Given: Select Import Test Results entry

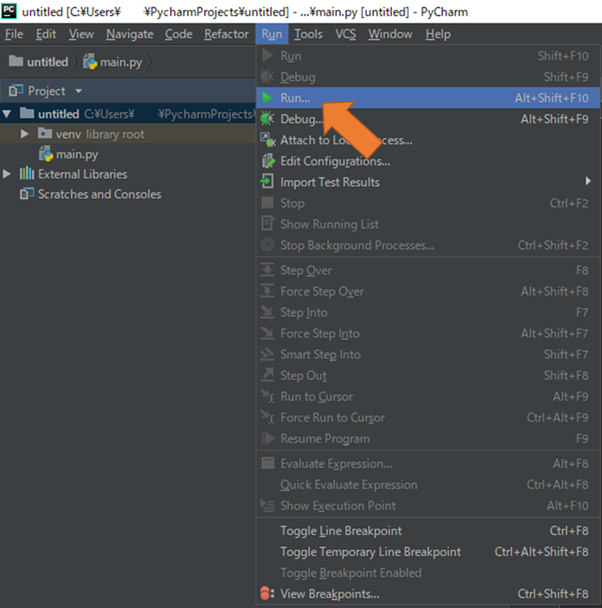Looking at the screenshot, I should tap(428, 181).
